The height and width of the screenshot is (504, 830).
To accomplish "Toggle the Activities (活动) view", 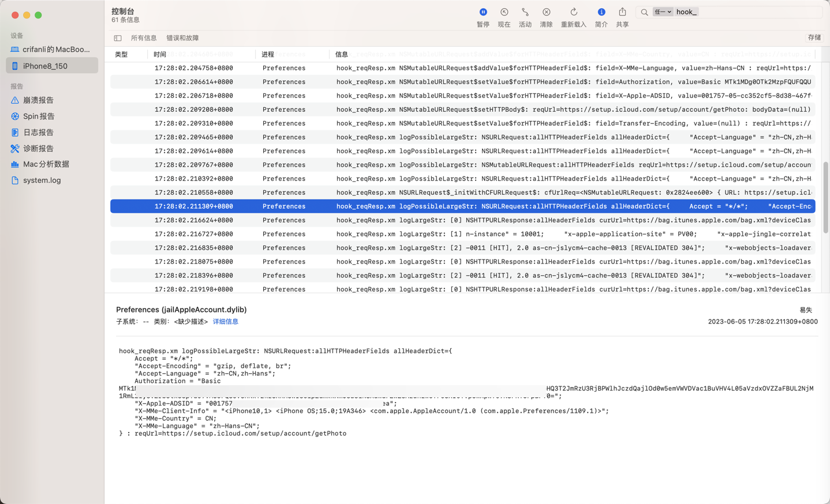I will tap(525, 12).
